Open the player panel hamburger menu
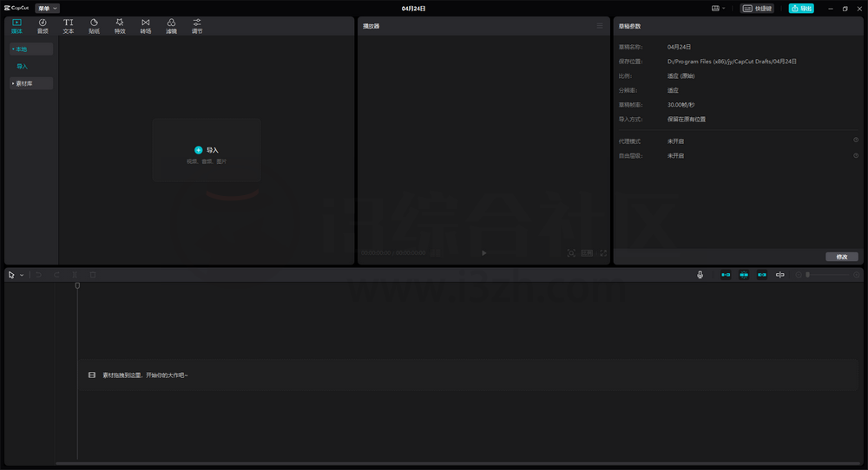This screenshot has height=470, width=868. [600, 26]
